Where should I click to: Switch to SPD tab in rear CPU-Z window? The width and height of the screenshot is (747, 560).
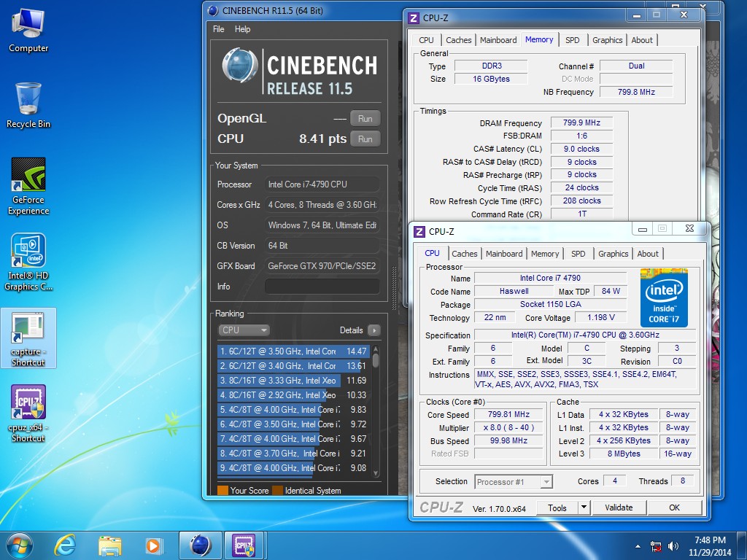[x=572, y=40]
